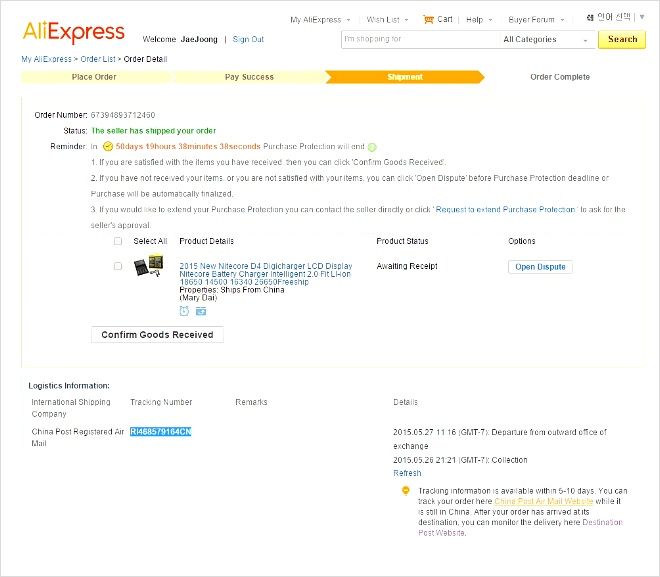Tick the Nitecore product row checkbox

pyautogui.click(x=118, y=266)
